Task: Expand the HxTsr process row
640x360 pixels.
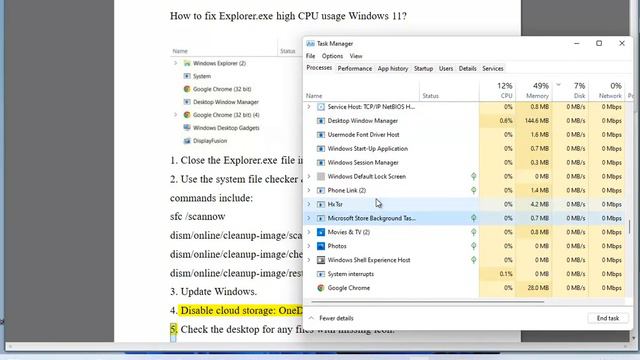Action: [309, 204]
